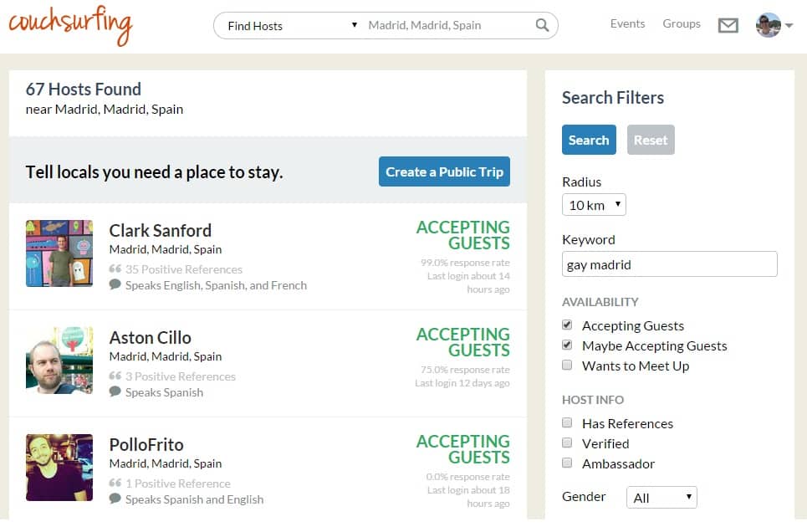Click the Create a Public Trip button
The height and width of the screenshot is (532, 807).
pos(444,171)
